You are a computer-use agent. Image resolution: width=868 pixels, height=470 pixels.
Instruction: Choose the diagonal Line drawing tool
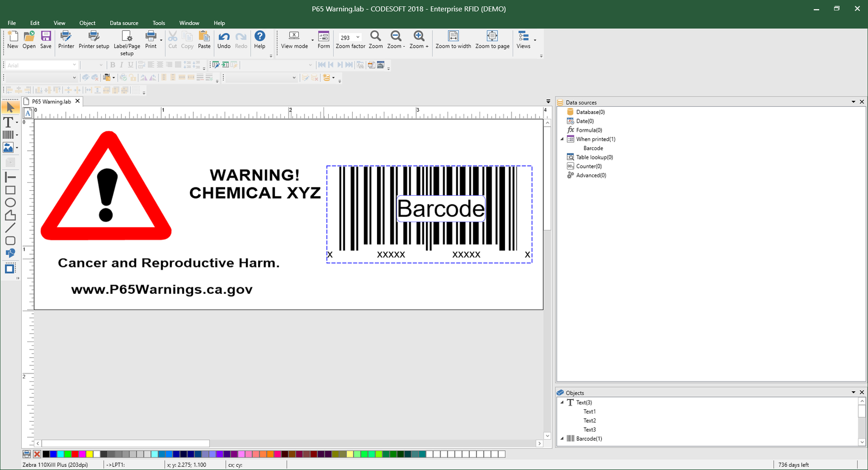coord(10,228)
